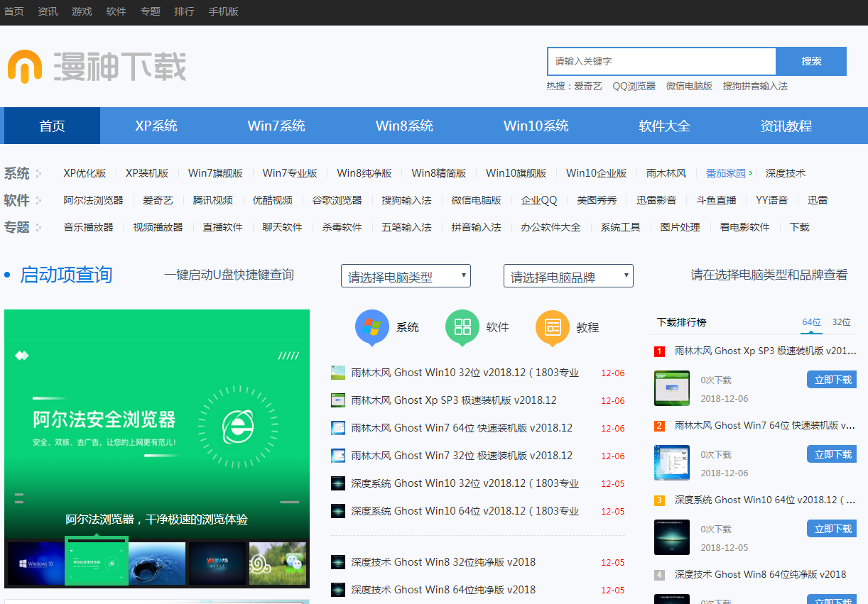The image size is (868, 604).
Task: Click the icon beside 深度技术 Ghost Win8 64位纯净版 list entry
Action: pyautogui.click(x=338, y=590)
